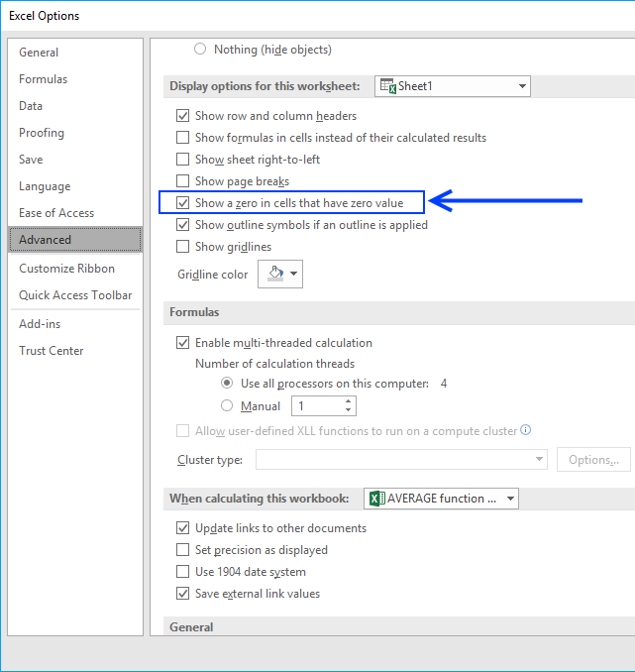Select the Quick Access Toolbar category
Viewport: 635px width, 672px height.
pos(75,295)
